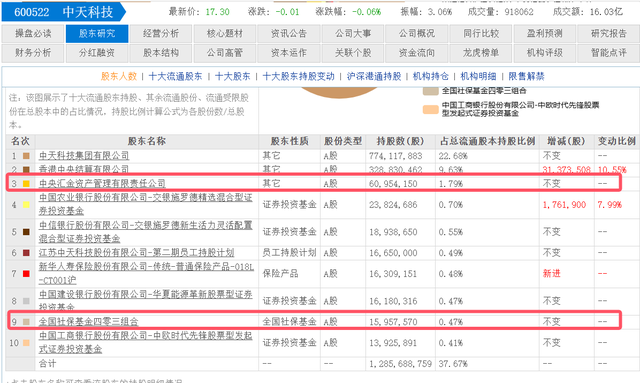Open the 资金流向 tab
The height and width of the screenshot is (383, 640).
(417, 53)
